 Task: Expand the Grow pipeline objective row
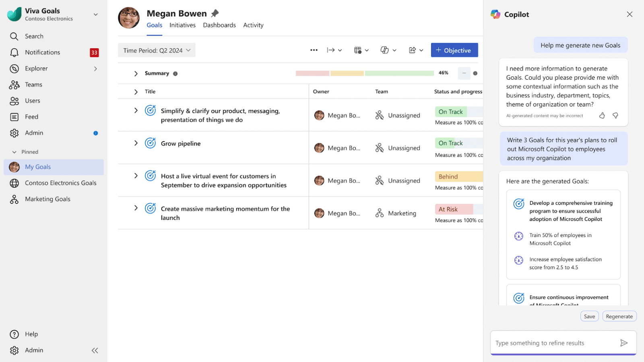click(136, 143)
